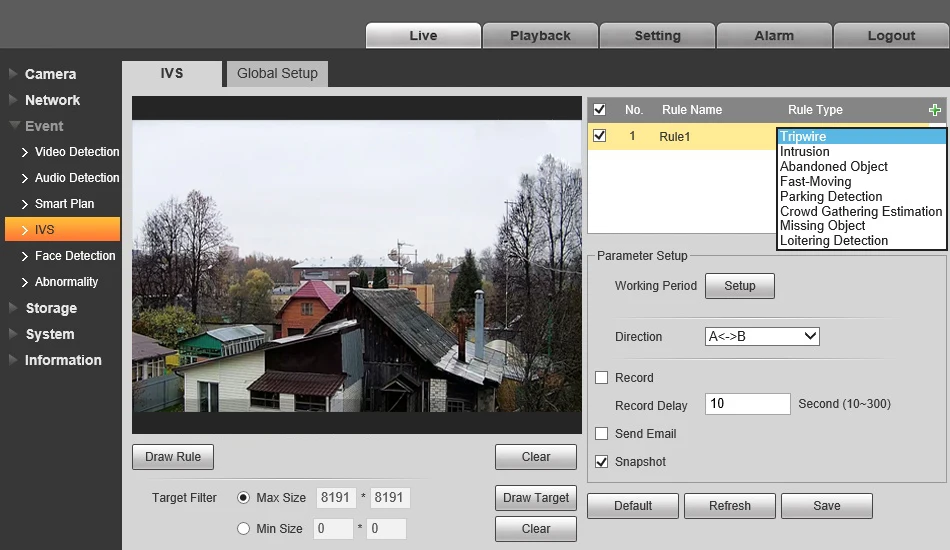
Task: Click the Record Delay input field
Action: pyautogui.click(x=748, y=404)
